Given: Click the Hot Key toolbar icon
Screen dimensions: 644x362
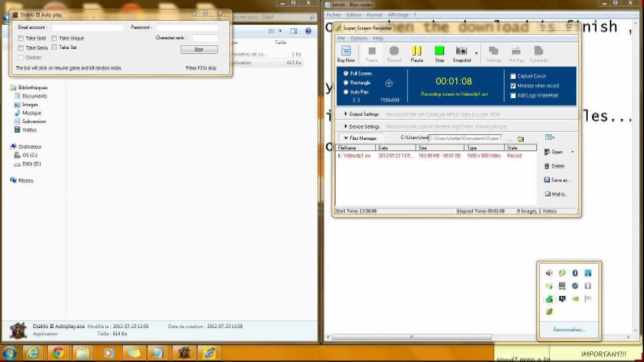Looking at the screenshot, I should 516,51.
